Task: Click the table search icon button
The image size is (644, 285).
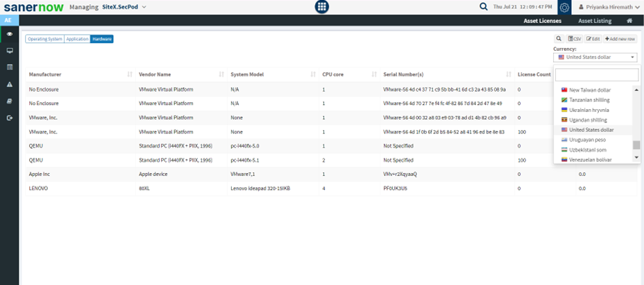Action: [x=559, y=39]
